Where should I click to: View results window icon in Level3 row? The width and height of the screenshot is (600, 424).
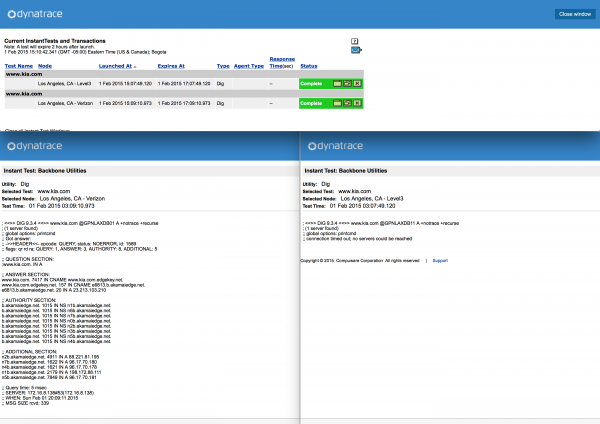(x=337, y=83)
